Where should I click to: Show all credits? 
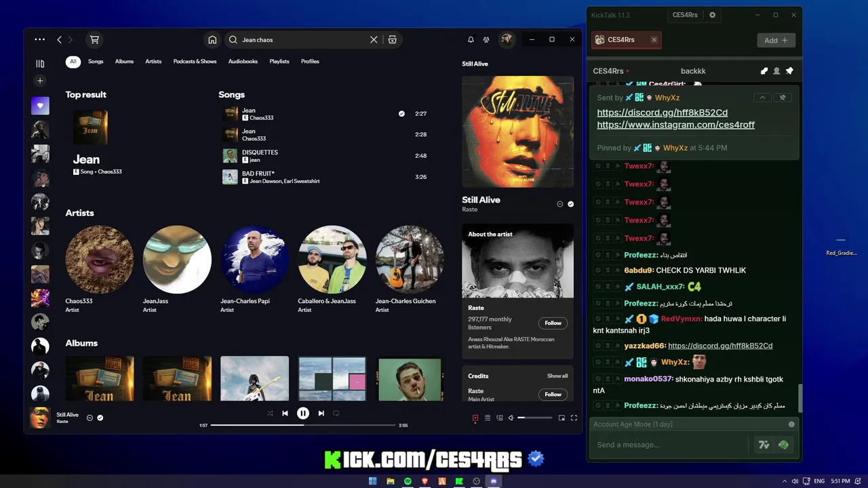tap(557, 376)
